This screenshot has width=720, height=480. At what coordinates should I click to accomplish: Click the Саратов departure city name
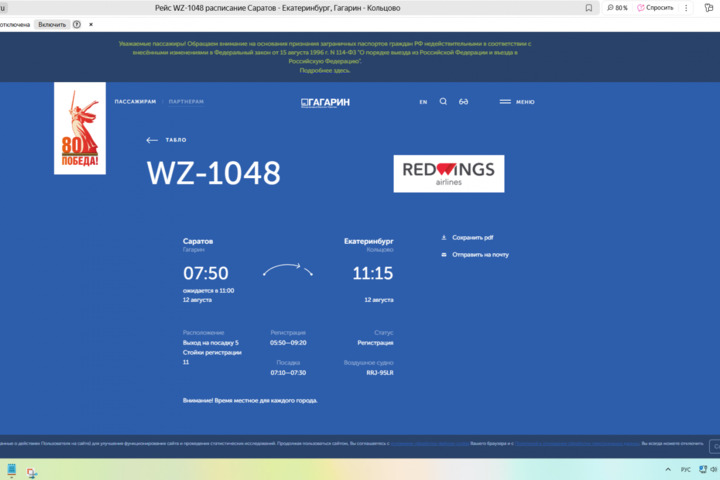[198, 241]
